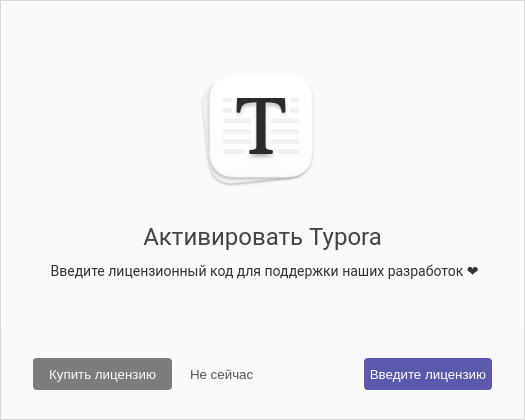This screenshot has height=420, width=525.
Task: Select the Не сейчас text option
Action: (222, 375)
